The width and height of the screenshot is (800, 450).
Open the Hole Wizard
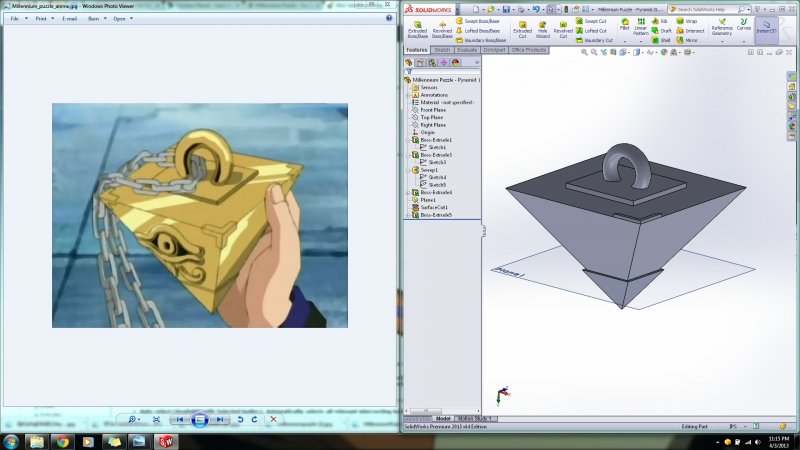(x=543, y=30)
